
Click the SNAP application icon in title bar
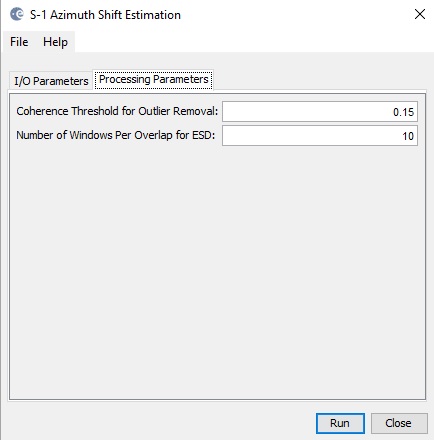pyautogui.click(x=17, y=14)
